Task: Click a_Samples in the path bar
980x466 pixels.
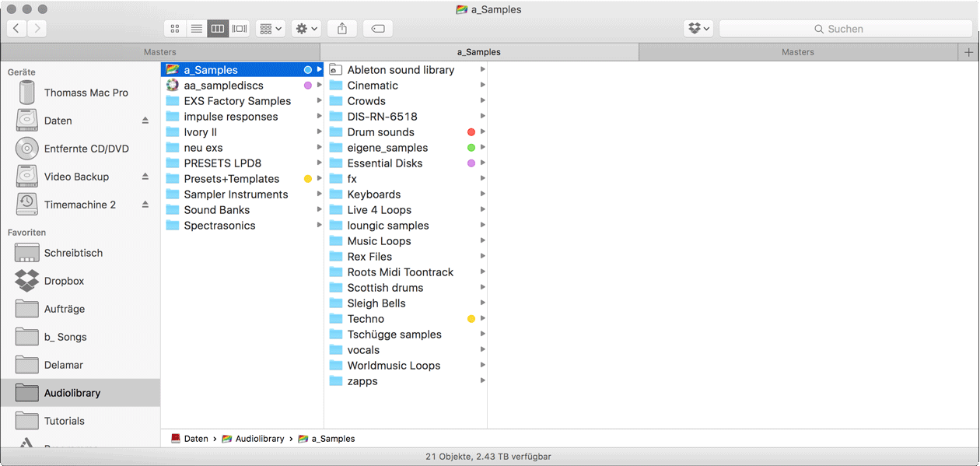Action: 327,439
